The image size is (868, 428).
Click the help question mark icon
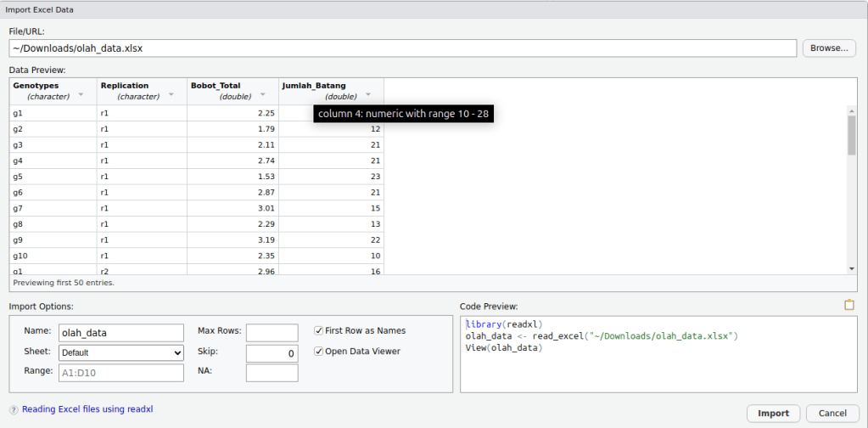click(x=14, y=409)
